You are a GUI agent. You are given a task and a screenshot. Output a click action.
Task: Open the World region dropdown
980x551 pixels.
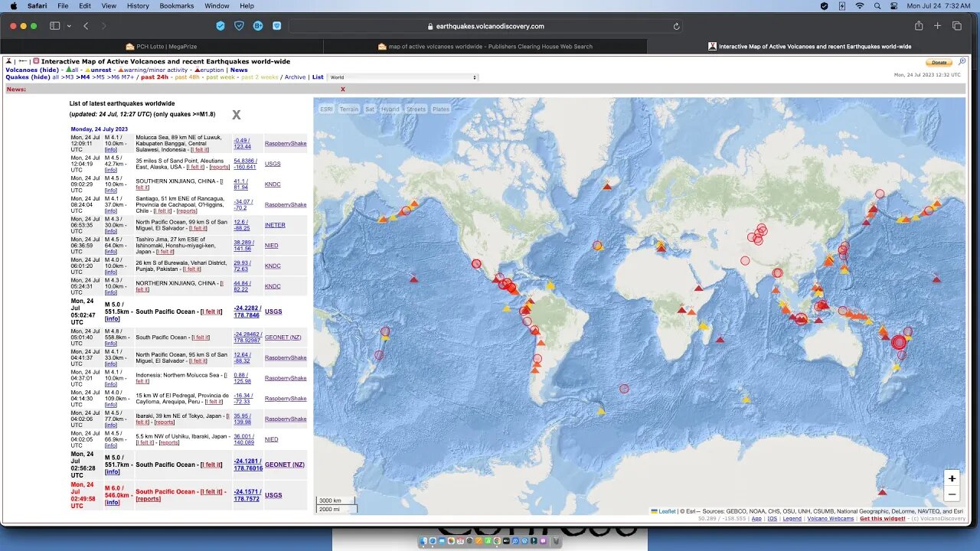403,77
